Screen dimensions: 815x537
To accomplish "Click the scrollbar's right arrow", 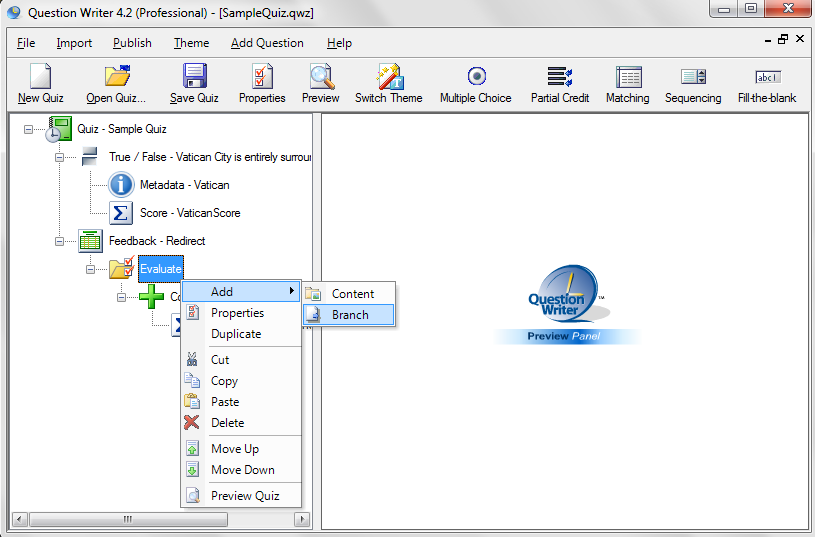I will point(302,519).
